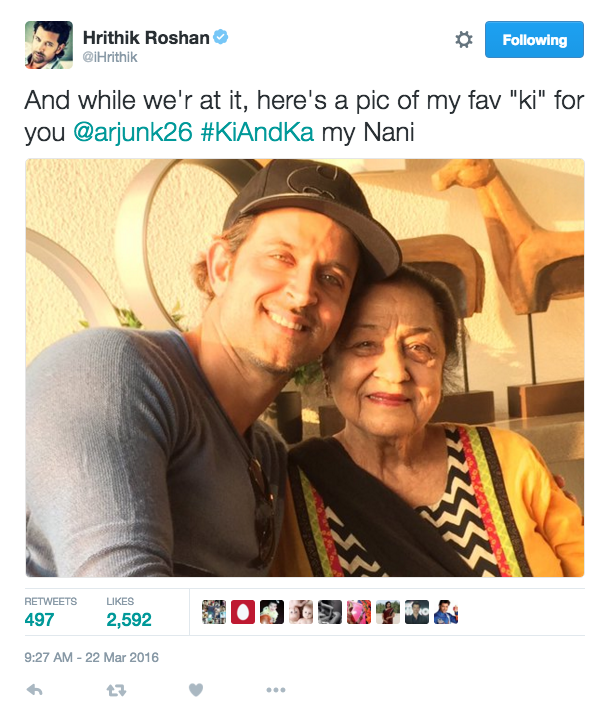611x719 pixels.
Task: Click the last liker avatar with blue jacket
Action: (446, 612)
